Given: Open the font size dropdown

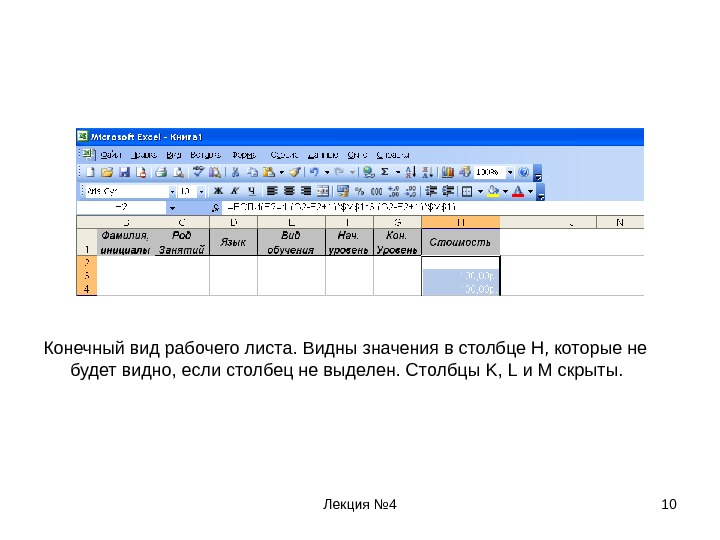Looking at the screenshot, I should coord(201,191).
